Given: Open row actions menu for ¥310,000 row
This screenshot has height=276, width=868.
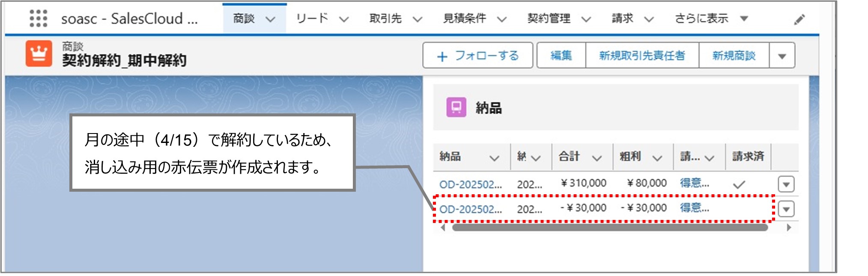Looking at the screenshot, I should click(x=786, y=184).
